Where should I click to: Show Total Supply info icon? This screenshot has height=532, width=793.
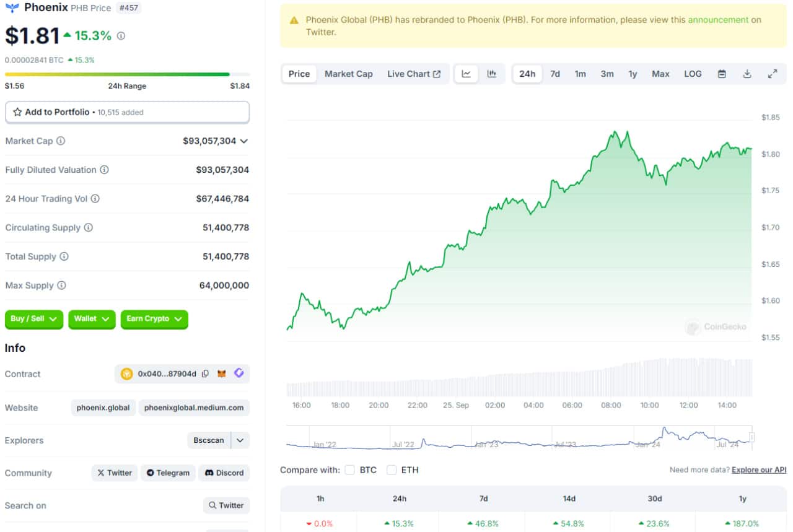64,256
